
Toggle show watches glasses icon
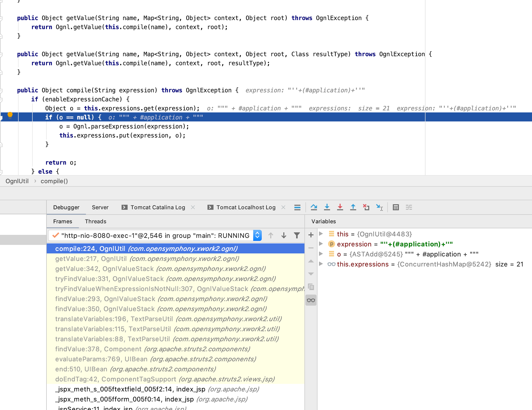click(311, 300)
